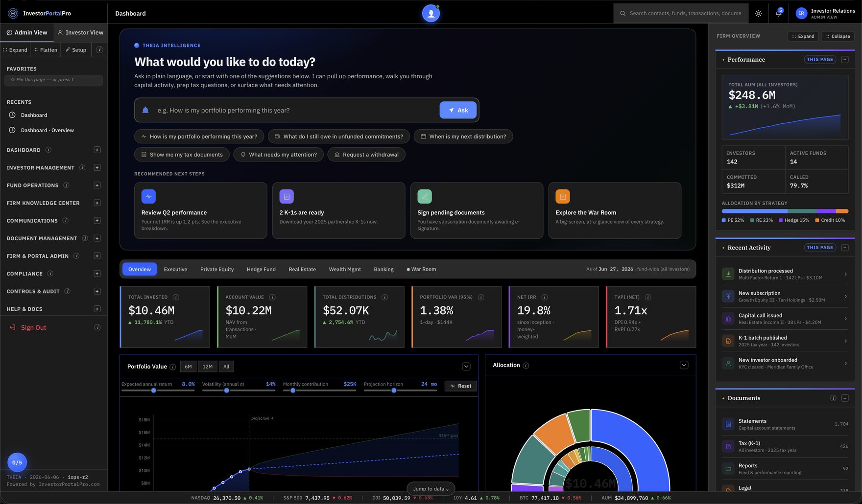
Task: Click the InvestorPortalPro logo icon
Action: coord(13,13)
